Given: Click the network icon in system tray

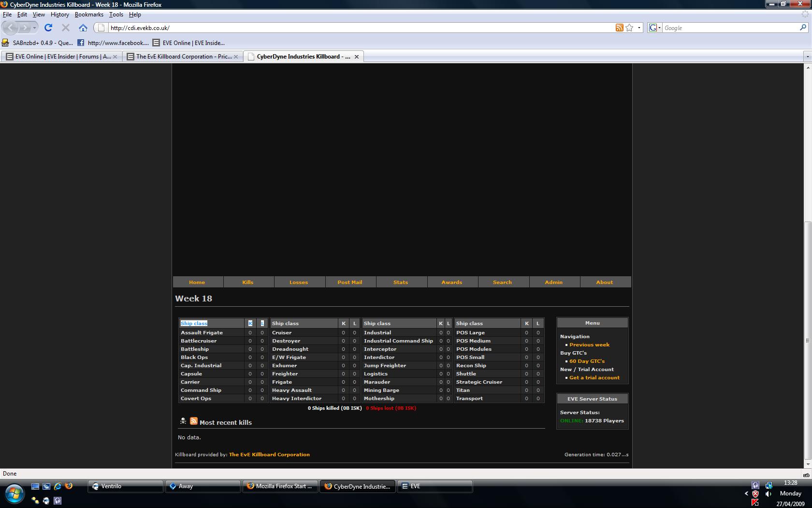Looking at the screenshot, I should (x=768, y=485).
